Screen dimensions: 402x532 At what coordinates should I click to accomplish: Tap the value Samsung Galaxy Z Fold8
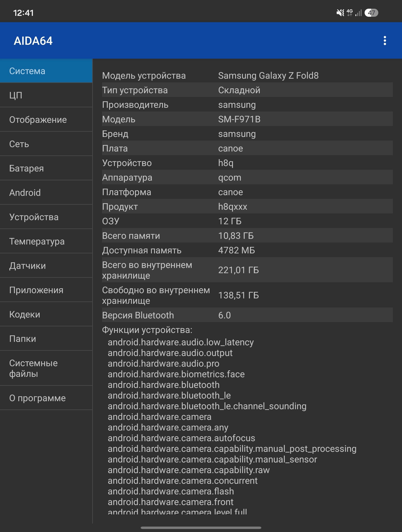[268, 76]
